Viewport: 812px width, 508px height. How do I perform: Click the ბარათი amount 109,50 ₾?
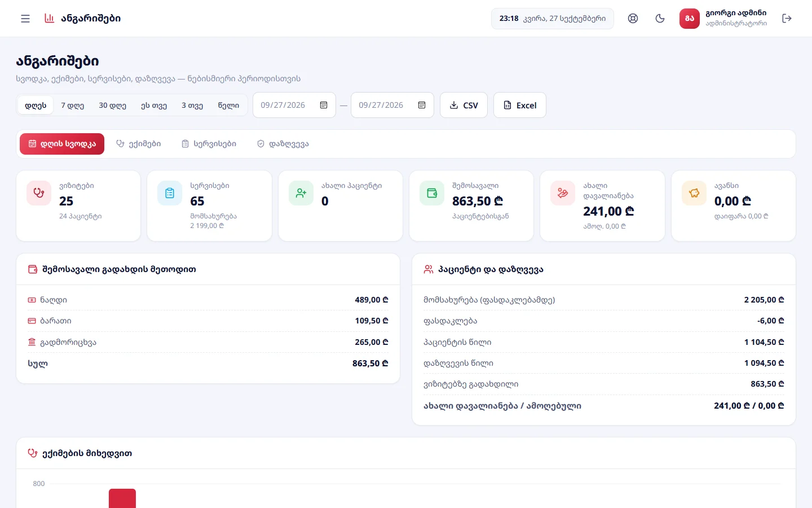[372, 321]
